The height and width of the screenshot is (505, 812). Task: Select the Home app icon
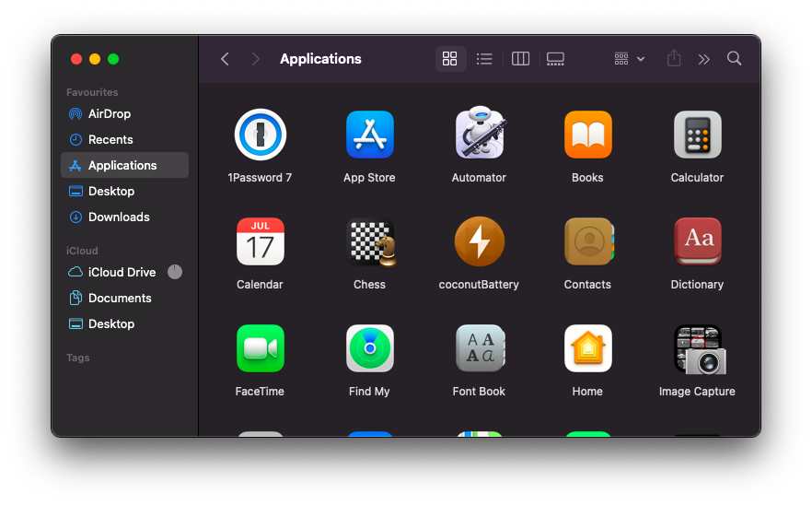point(587,348)
